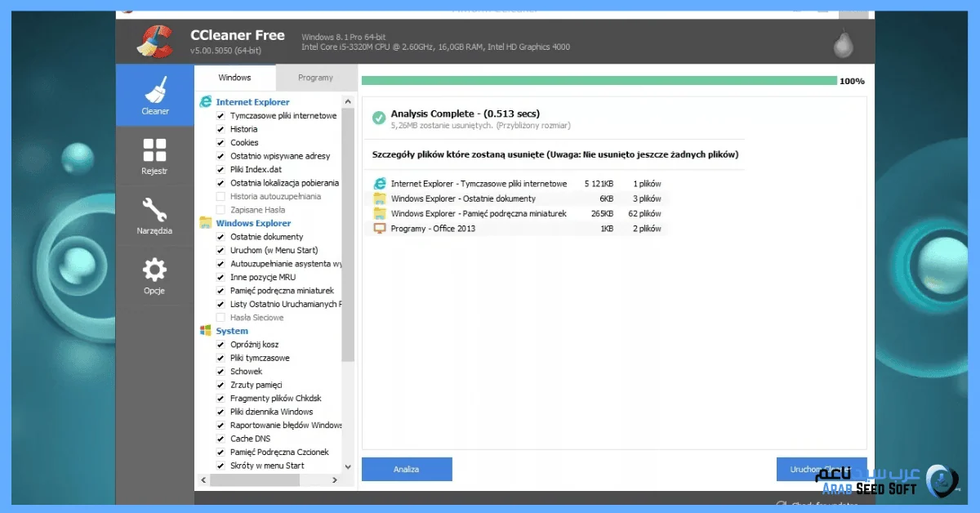
Task: Click the Internet Explorer icon in results list
Action: pyautogui.click(x=377, y=183)
